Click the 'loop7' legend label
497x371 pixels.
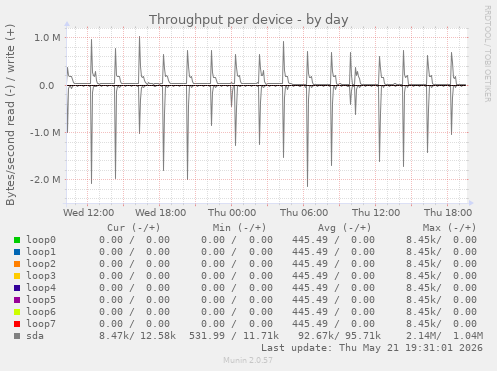41,324
